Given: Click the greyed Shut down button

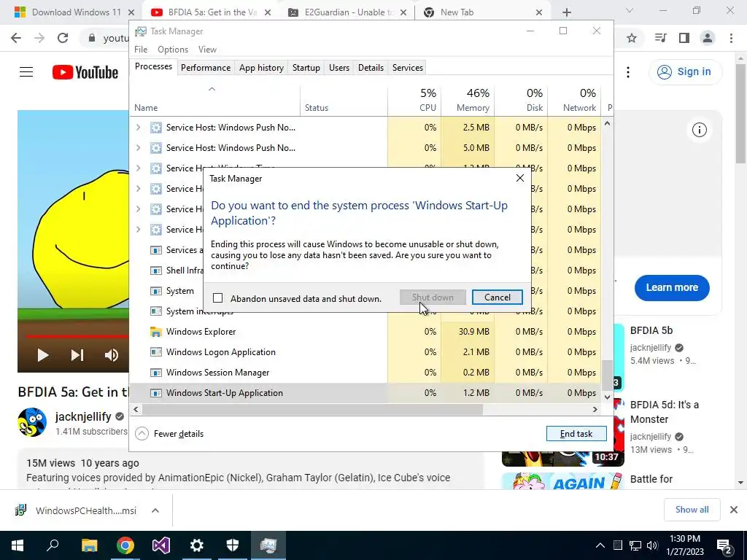Looking at the screenshot, I should [x=433, y=297].
